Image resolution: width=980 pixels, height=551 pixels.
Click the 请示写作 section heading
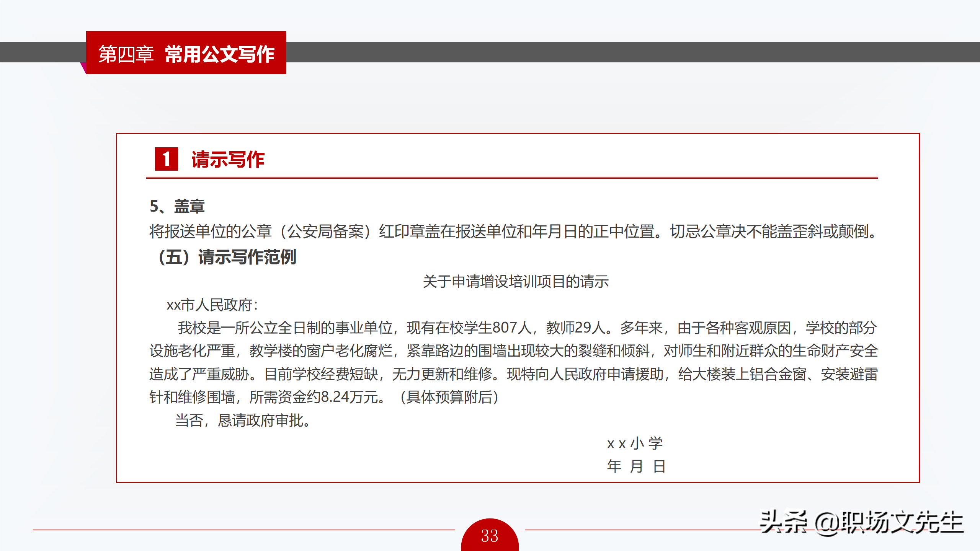point(228,159)
